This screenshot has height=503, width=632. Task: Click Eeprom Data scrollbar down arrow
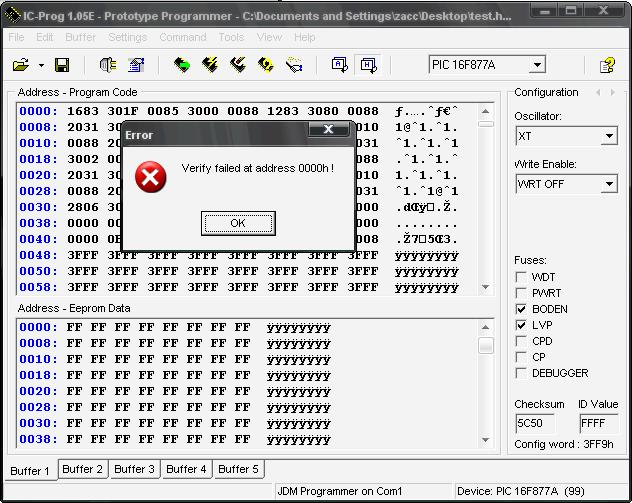tap(486, 440)
